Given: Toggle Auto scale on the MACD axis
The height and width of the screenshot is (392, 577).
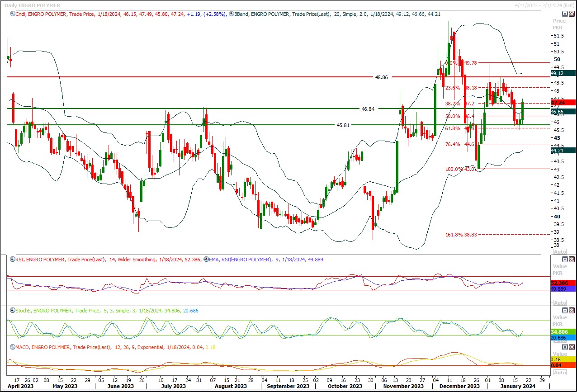Looking at the screenshot, I should point(559,372).
